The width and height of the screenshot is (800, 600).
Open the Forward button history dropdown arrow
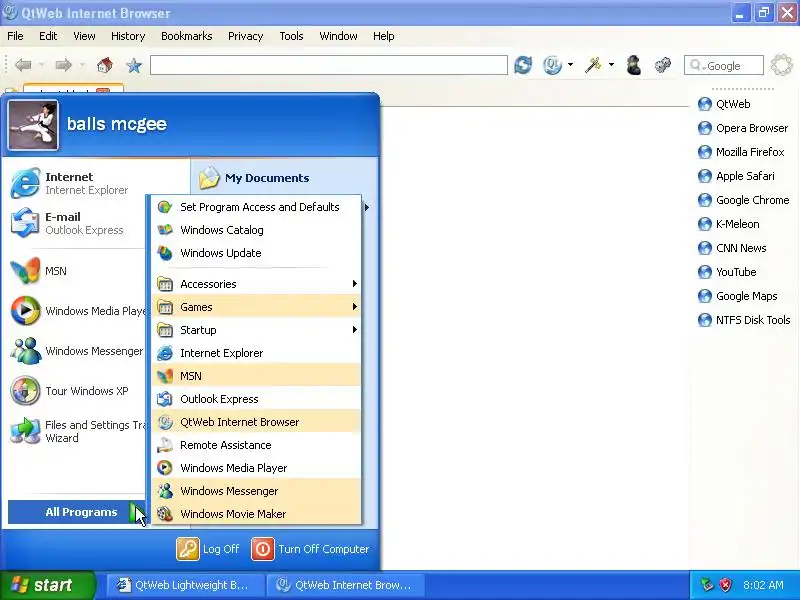click(x=82, y=65)
